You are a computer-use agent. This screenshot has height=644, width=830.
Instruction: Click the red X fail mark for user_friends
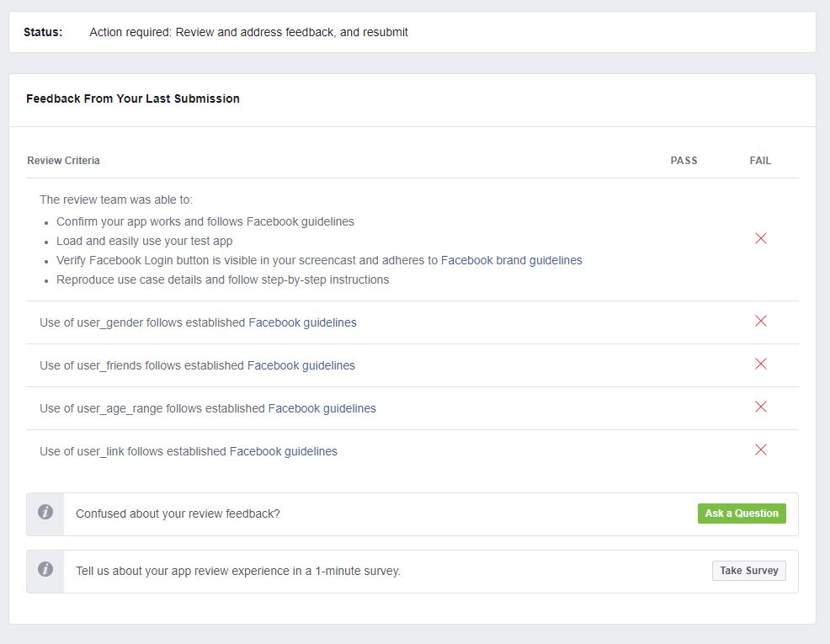point(761,364)
